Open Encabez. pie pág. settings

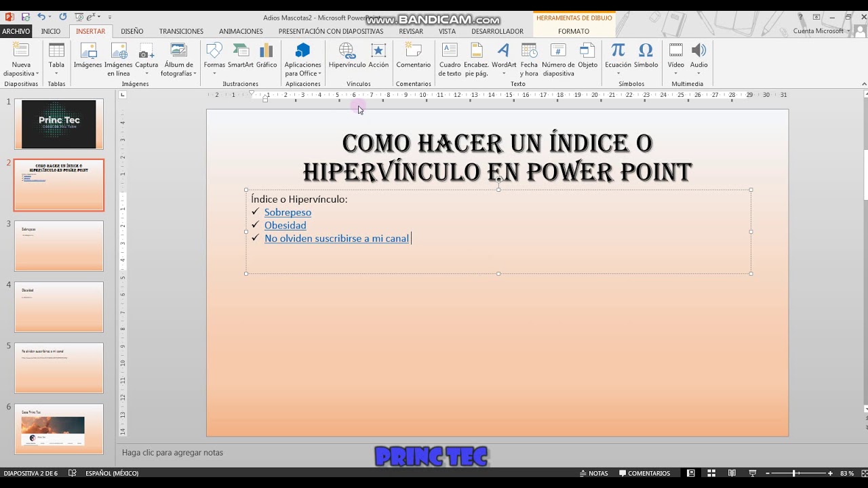click(x=476, y=60)
